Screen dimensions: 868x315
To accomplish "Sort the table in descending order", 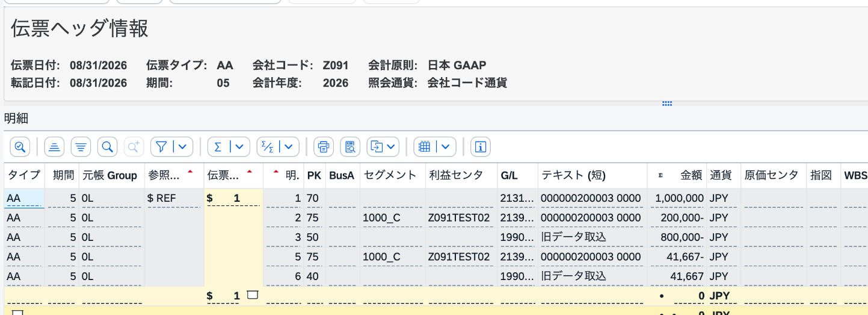I will pos(81,146).
